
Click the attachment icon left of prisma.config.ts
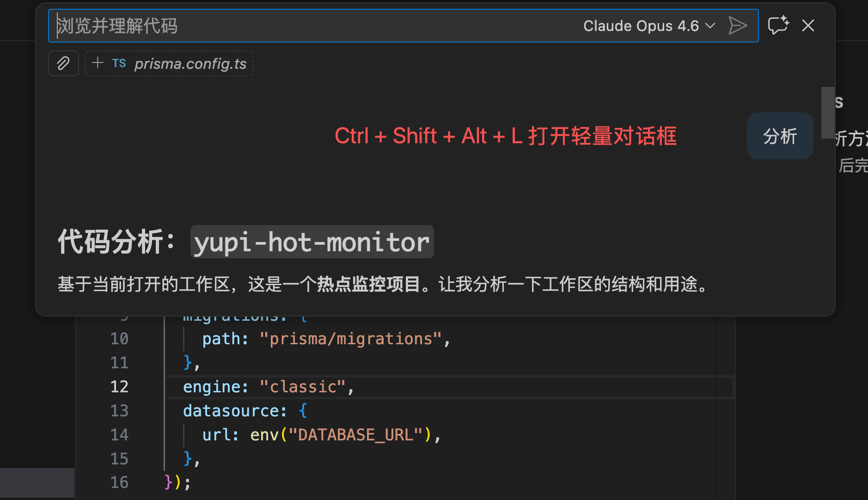(63, 63)
